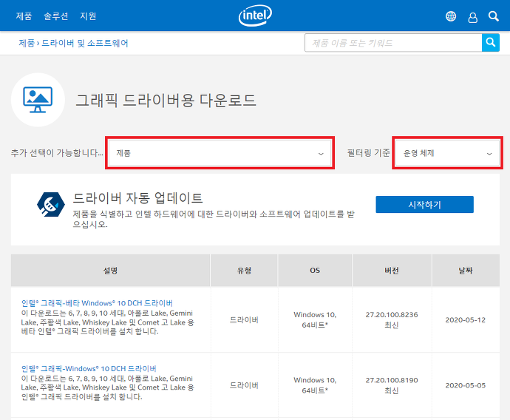Click the 버전 column header
Image resolution: width=510 pixels, height=420 pixels.
[392, 271]
